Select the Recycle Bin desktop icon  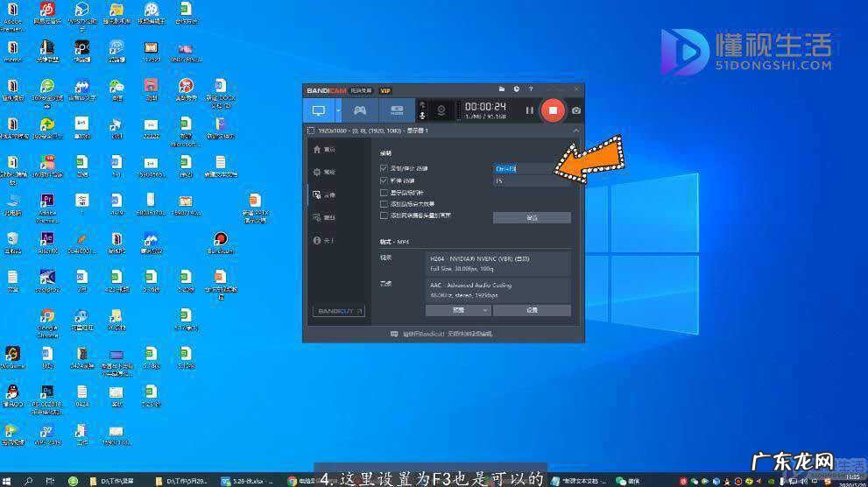pyautogui.click(x=12, y=243)
